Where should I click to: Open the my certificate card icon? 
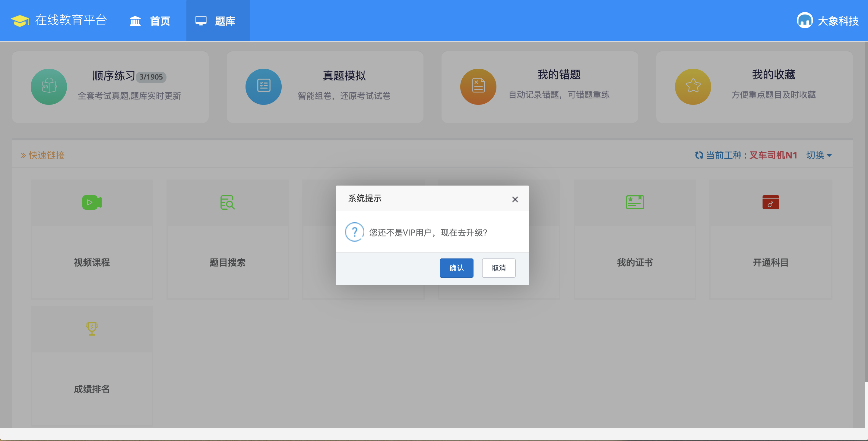coord(635,202)
